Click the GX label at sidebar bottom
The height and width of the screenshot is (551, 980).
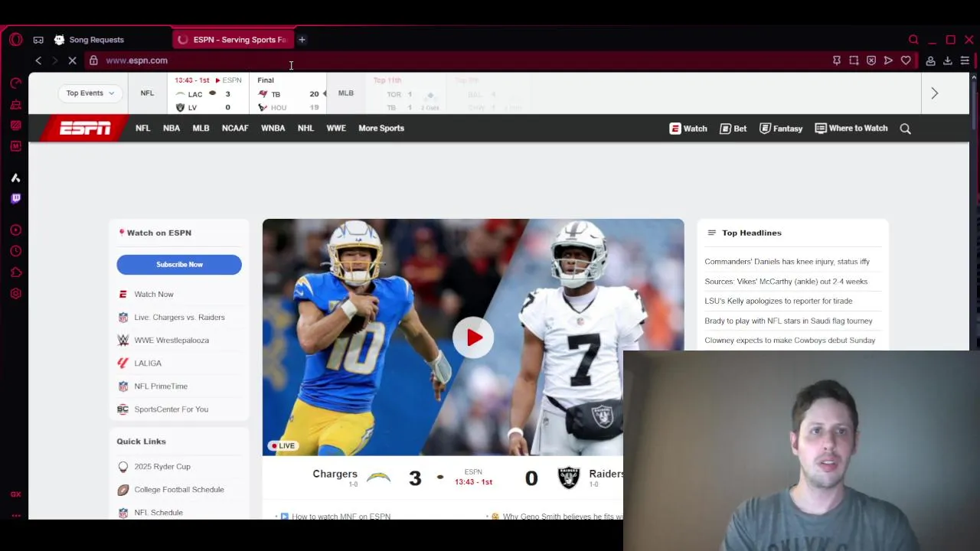point(15,494)
